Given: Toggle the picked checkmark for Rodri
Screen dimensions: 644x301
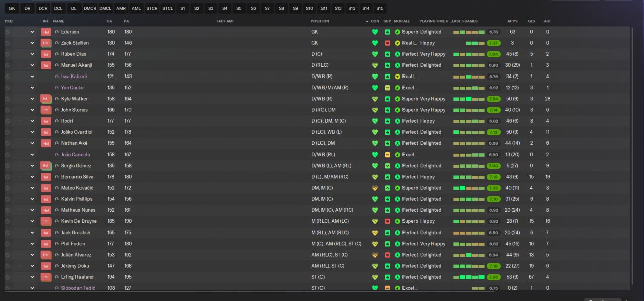Looking at the screenshot, I should pyautogui.click(x=8, y=121).
